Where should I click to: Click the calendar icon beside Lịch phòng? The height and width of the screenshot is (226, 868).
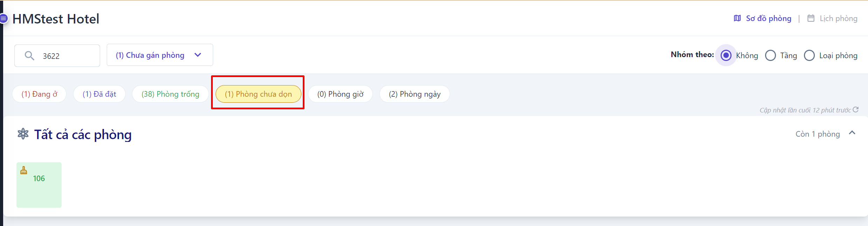pyautogui.click(x=811, y=18)
